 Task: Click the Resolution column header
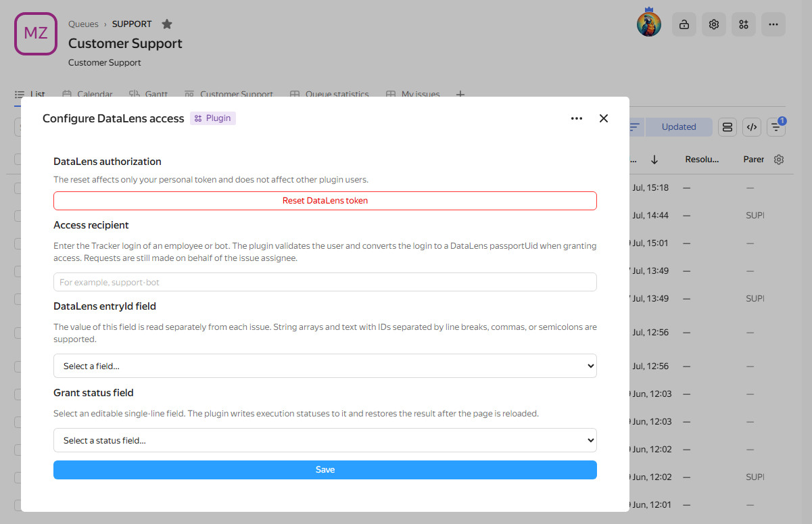702,160
